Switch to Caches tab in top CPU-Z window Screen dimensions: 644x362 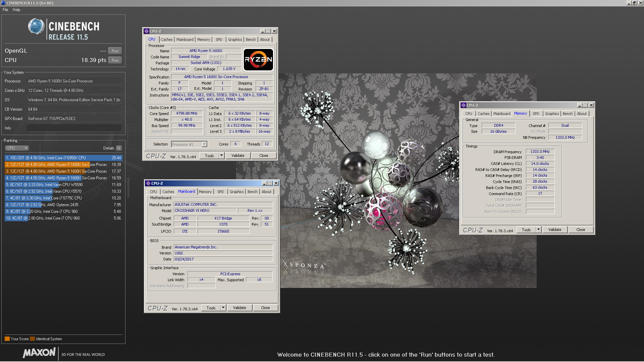tap(166, 40)
